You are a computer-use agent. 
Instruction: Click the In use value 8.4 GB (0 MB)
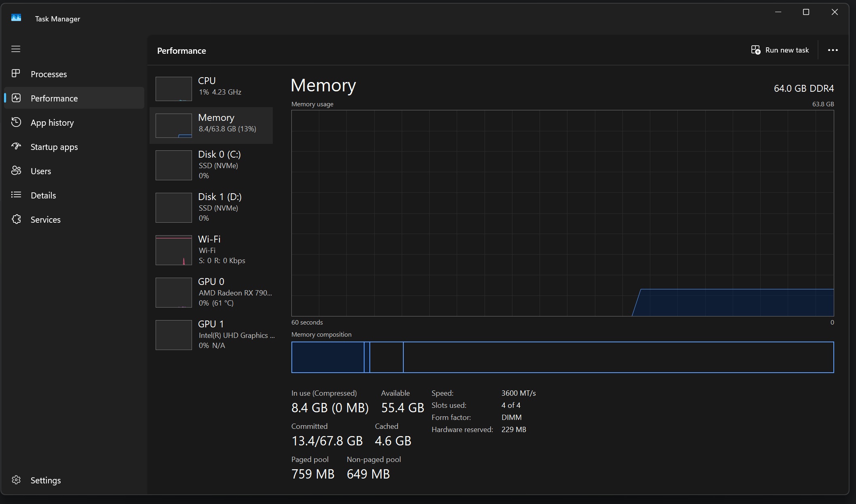click(x=330, y=408)
